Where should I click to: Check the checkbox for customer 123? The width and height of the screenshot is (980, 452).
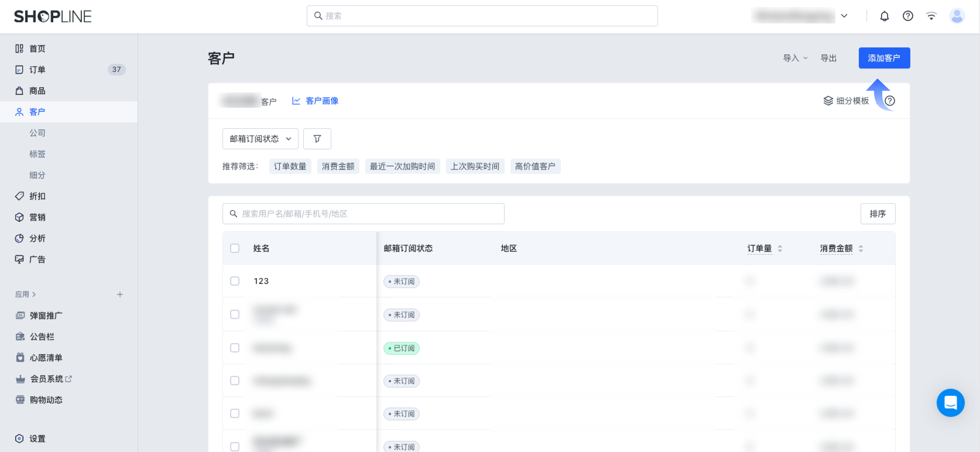click(235, 281)
